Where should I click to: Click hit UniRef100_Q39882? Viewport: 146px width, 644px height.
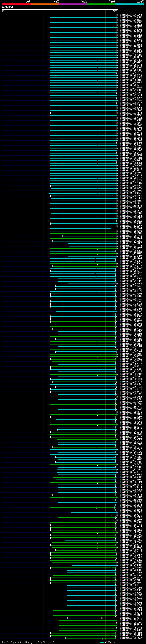(131, 88)
